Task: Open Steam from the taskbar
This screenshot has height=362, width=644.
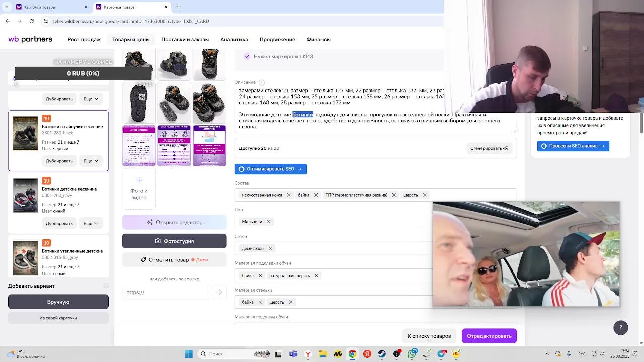Action: point(382,354)
